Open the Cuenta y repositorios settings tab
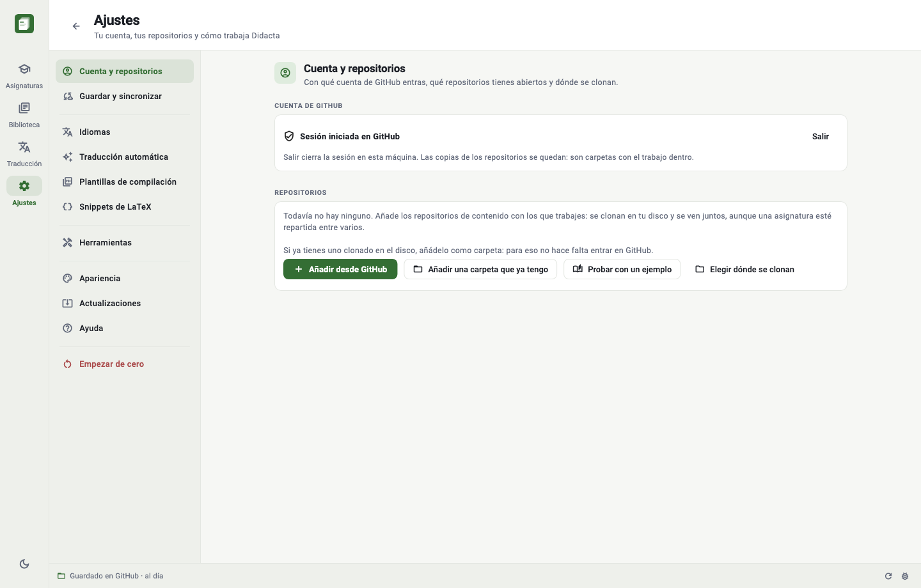 pyautogui.click(x=125, y=71)
